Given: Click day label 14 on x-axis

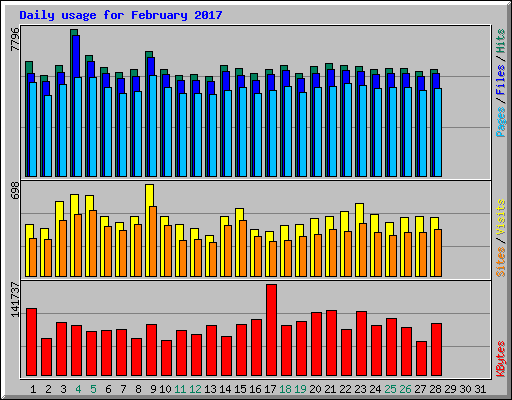Looking at the screenshot, I should pos(225,389).
